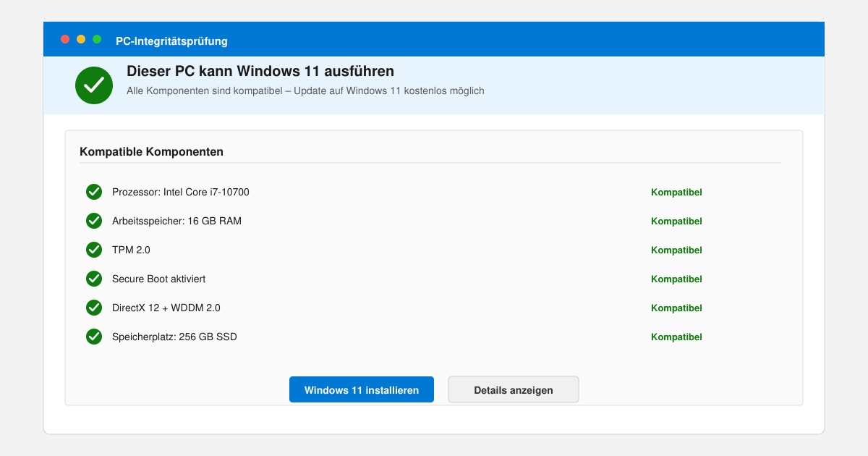The width and height of the screenshot is (868, 456).
Task: Close the window with the red button
Action: pos(65,39)
